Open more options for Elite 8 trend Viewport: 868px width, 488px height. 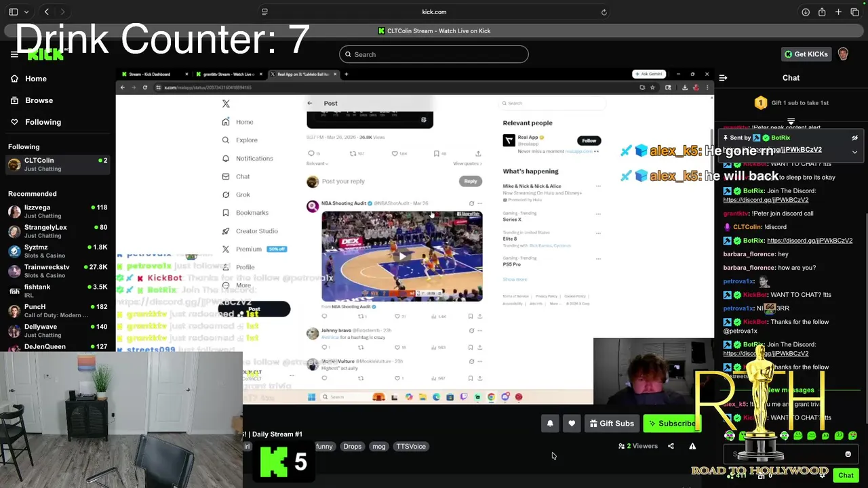click(x=597, y=233)
